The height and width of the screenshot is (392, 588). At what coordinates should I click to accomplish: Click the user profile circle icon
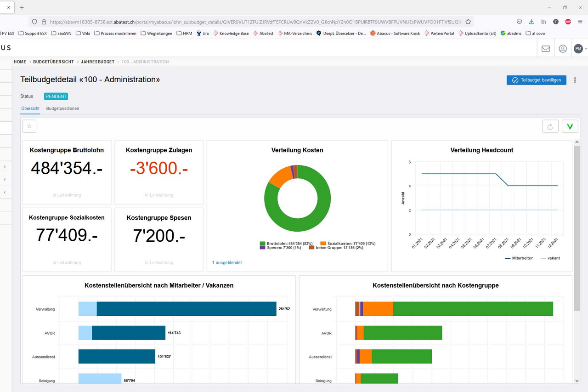coord(563,49)
